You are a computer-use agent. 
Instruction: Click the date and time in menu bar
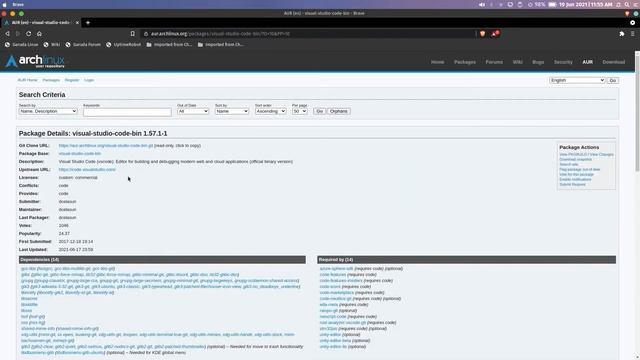click(585, 4)
